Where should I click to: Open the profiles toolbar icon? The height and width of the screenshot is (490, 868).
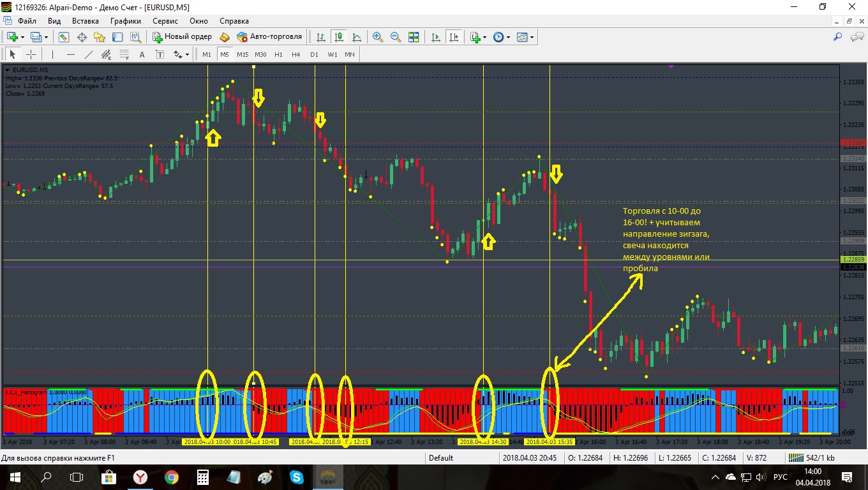pos(36,37)
